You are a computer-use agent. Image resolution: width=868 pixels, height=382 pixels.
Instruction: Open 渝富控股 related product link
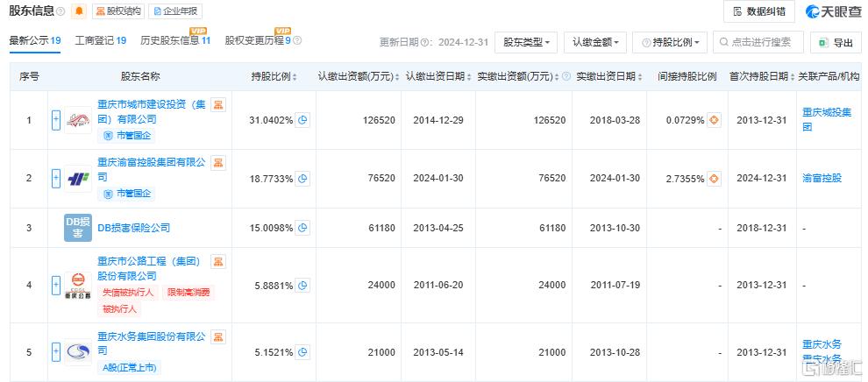tap(822, 179)
